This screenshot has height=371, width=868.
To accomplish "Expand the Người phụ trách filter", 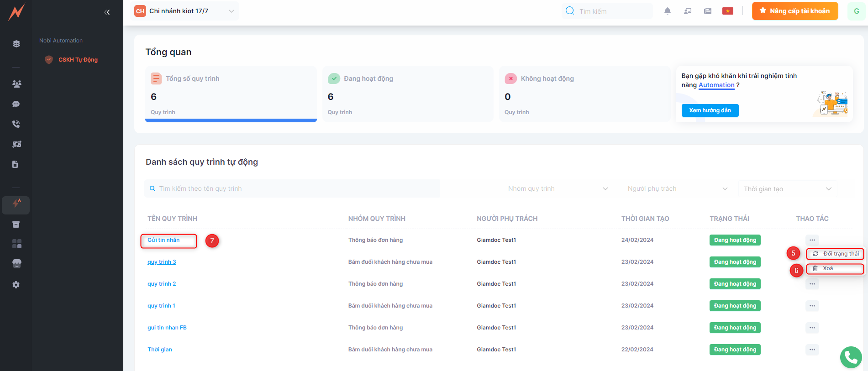I will pyautogui.click(x=677, y=188).
